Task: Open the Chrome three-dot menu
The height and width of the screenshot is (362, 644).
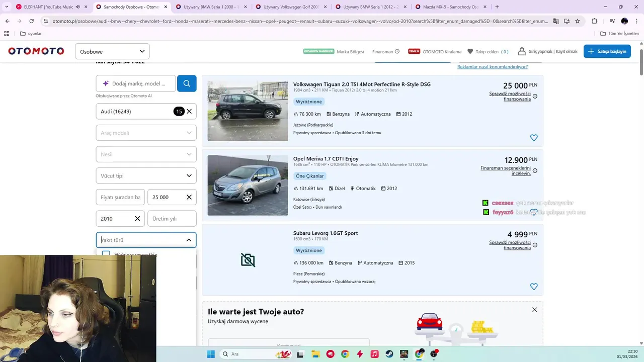Action: pos(636,21)
